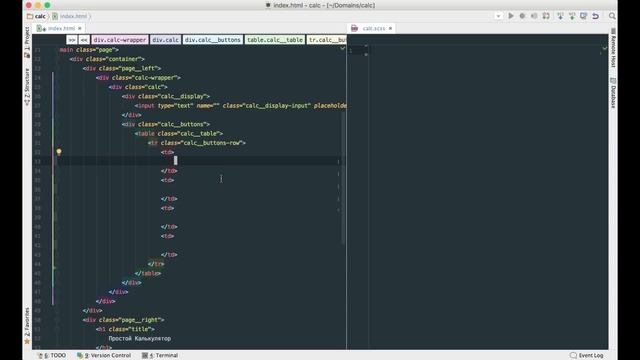Select the cut-off tr.calc__bu breadcrumb
Image resolution: width=640 pixels, height=360 pixels.
327,40
